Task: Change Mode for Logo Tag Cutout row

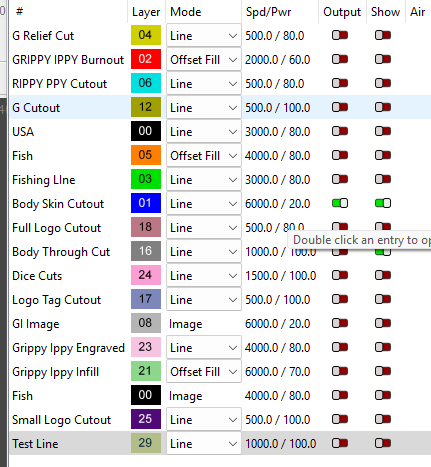Action: click(204, 300)
